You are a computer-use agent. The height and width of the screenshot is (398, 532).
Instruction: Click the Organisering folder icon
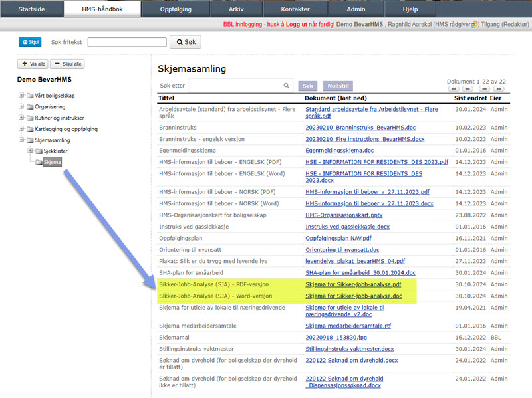(29, 106)
